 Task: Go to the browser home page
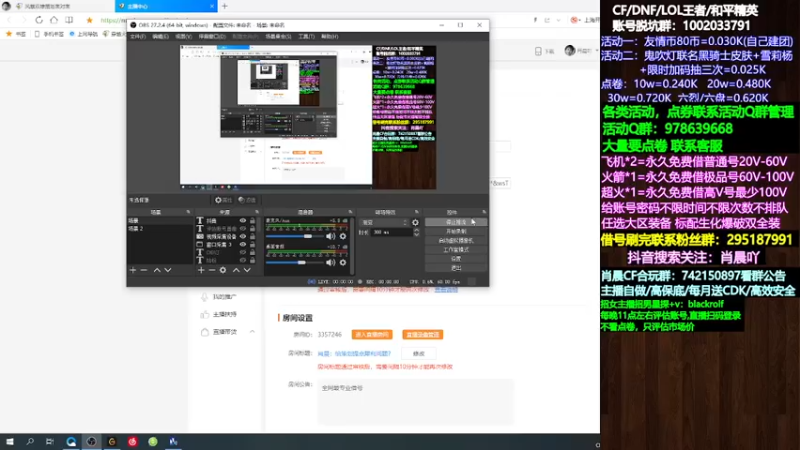pyautogui.click(x=54, y=20)
